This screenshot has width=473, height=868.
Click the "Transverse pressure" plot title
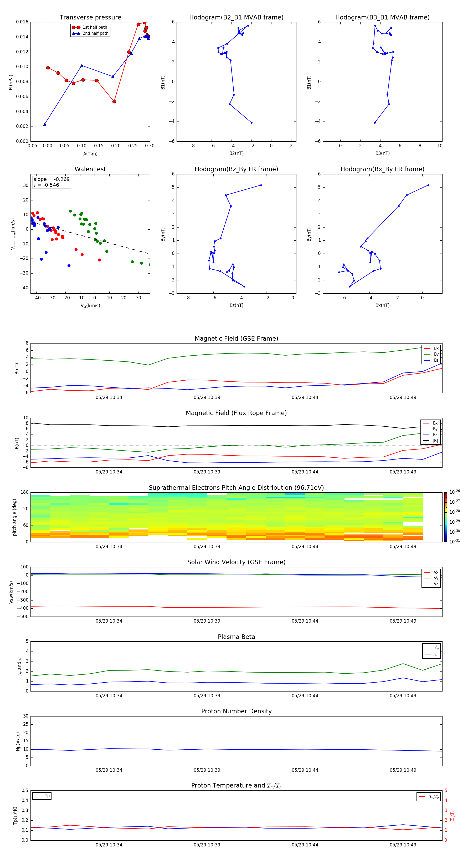point(90,18)
